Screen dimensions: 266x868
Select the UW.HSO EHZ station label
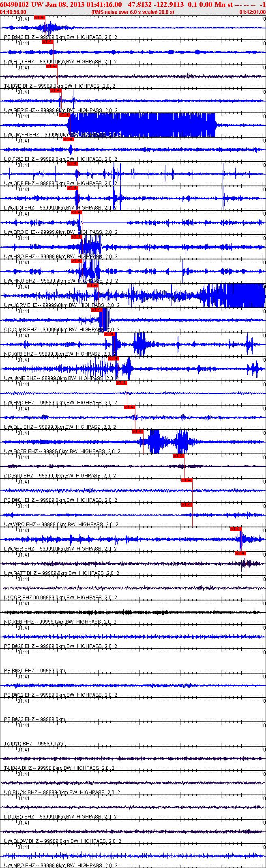point(61,257)
